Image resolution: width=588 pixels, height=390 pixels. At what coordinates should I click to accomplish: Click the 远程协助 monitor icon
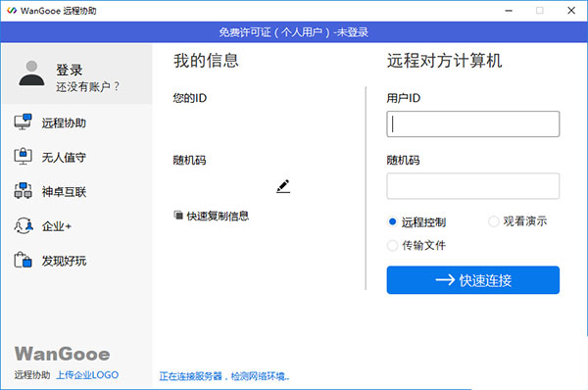tap(23, 122)
